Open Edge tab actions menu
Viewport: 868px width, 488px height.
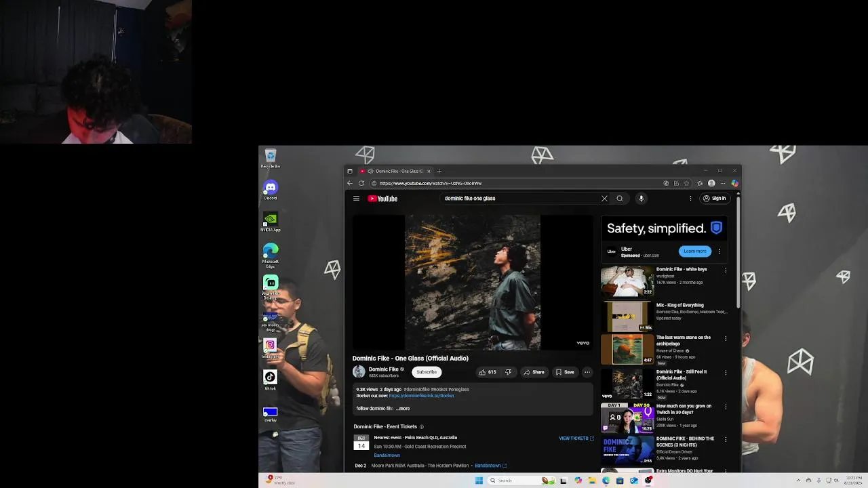[349, 171]
